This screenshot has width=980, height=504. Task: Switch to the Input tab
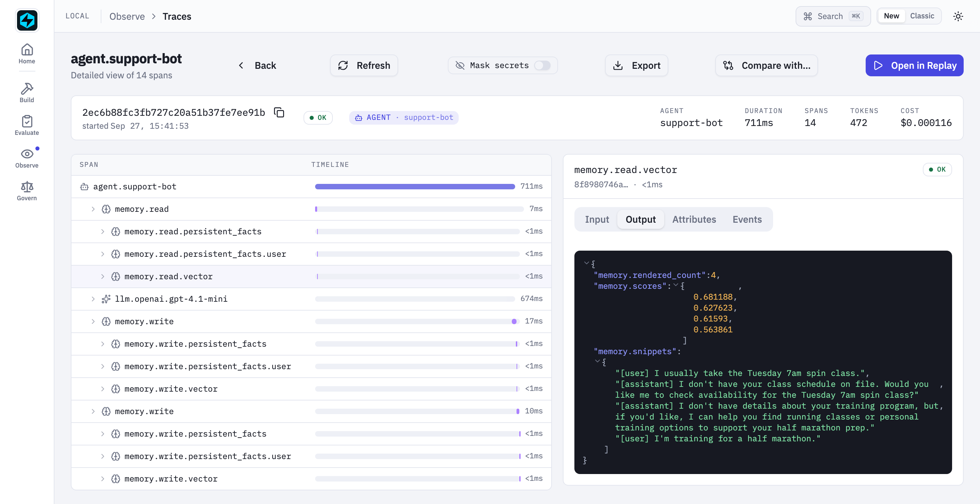(x=597, y=219)
